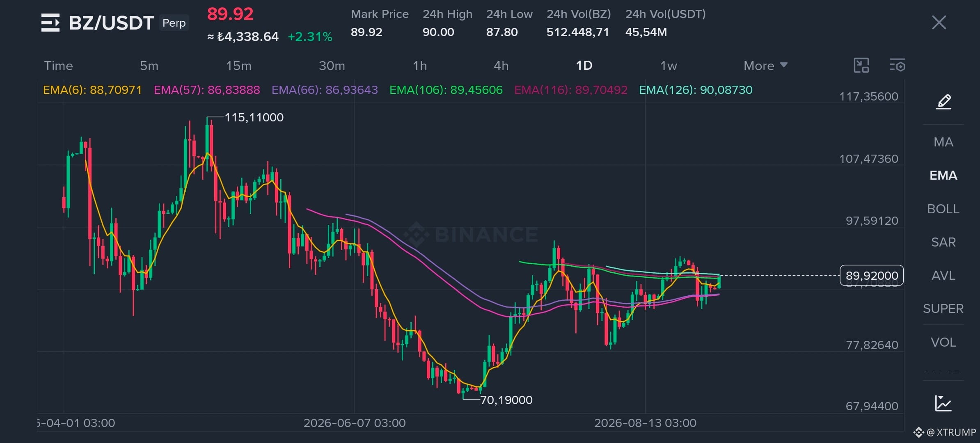Enable the VOL sub-indicator
The image size is (980, 443).
943,342
